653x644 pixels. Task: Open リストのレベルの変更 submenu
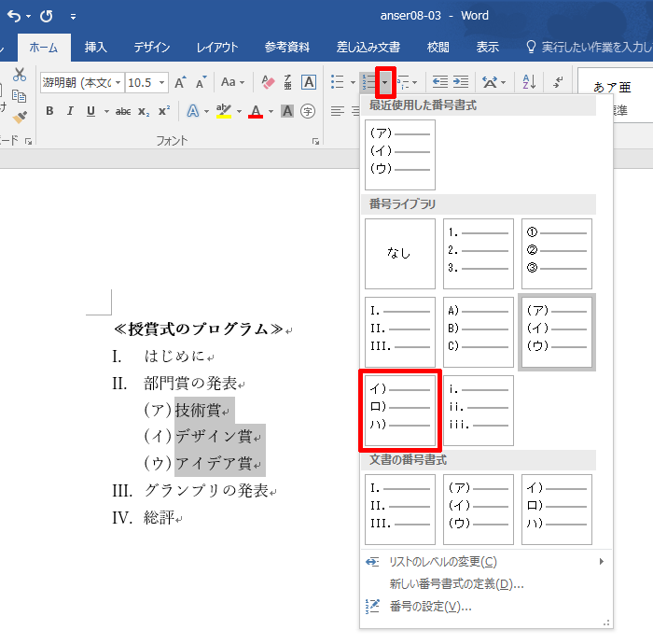click(486, 562)
